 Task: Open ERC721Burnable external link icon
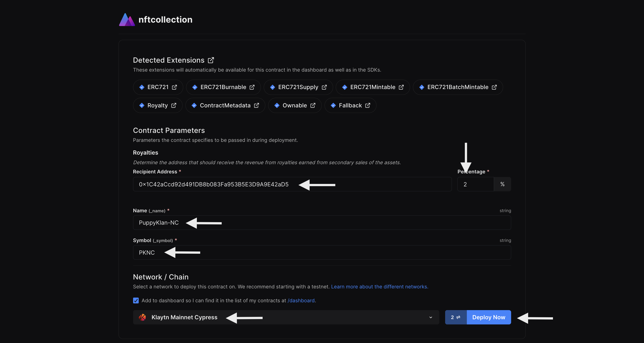point(252,87)
